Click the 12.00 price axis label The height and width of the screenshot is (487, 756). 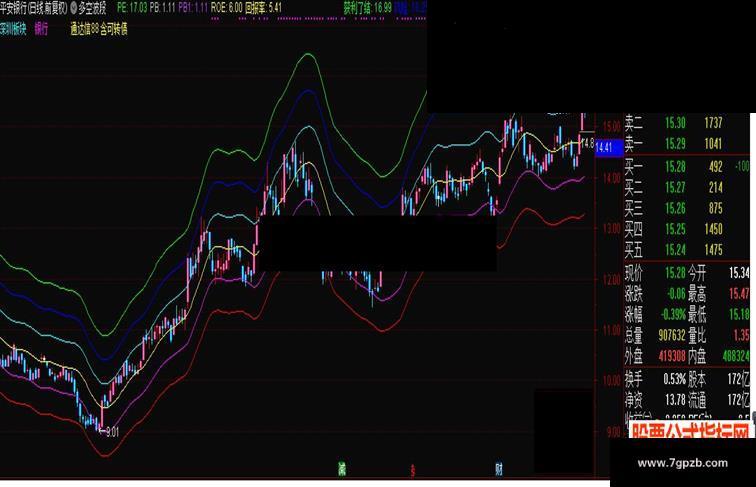point(611,280)
